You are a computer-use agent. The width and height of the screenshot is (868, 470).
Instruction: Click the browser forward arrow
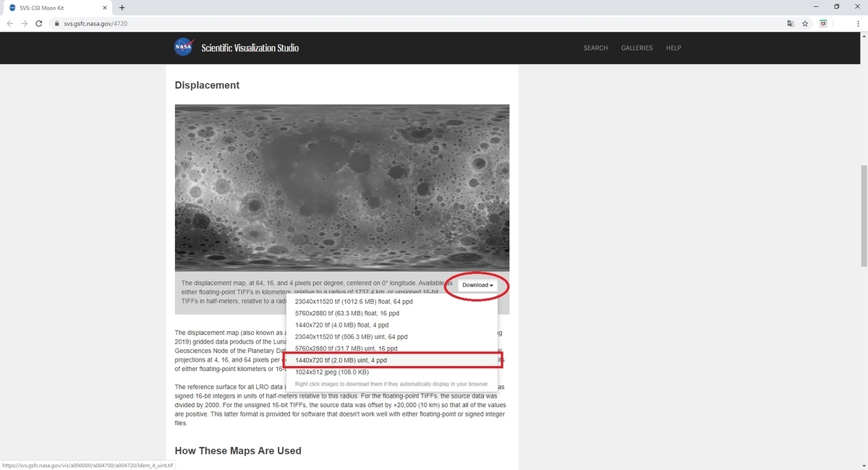click(x=25, y=23)
